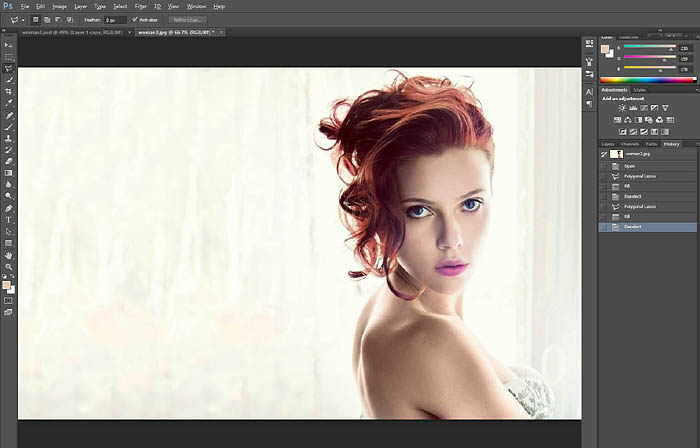Click the Brightness/Contrast adjustment icon
The width and height of the screenshot is (700, 448).
[622, 107]
